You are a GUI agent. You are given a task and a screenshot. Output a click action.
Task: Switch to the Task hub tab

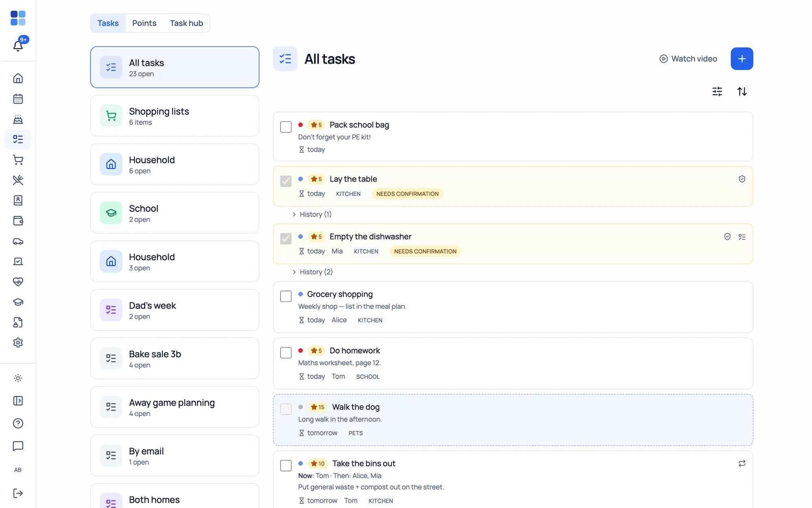pyautogui.click(x=186, y=23)
